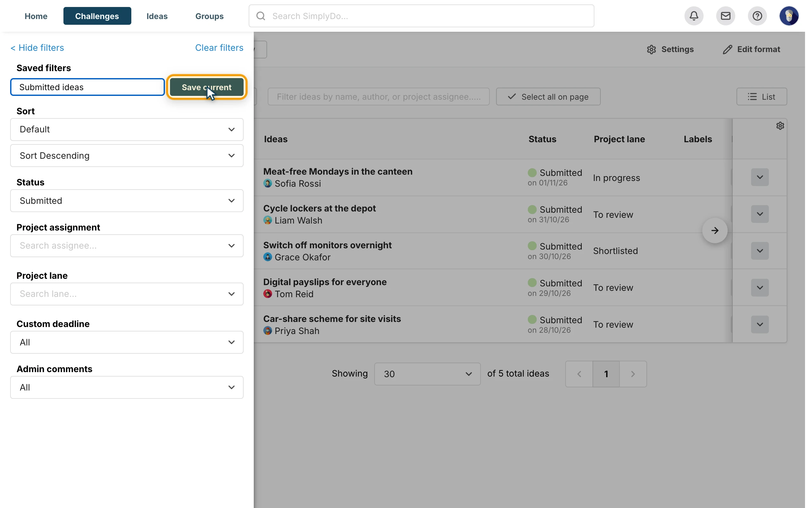Go to the previous results page
Viewport: 812px width, 508px height.
(579, 374)
